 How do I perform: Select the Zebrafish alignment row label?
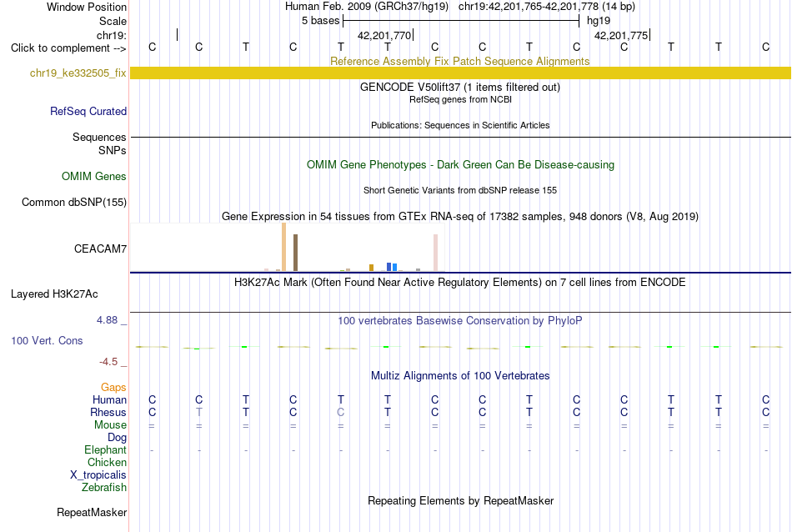click(x=104, y=488)
